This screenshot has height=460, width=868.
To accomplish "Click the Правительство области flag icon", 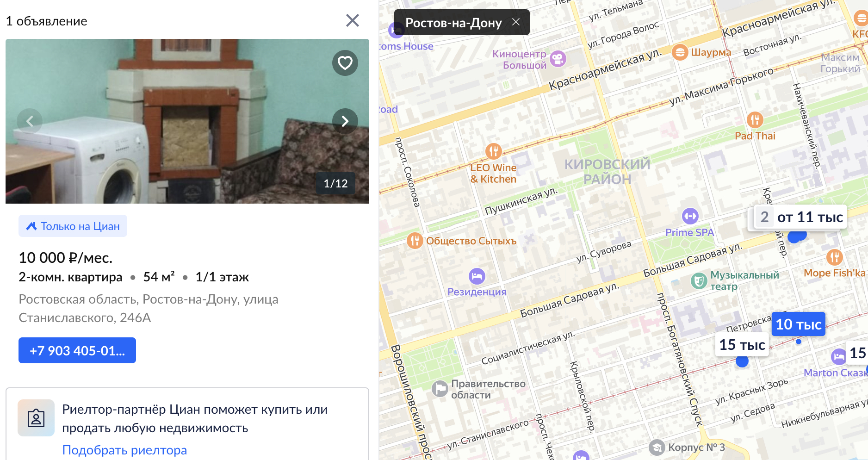I will [440, 389].
